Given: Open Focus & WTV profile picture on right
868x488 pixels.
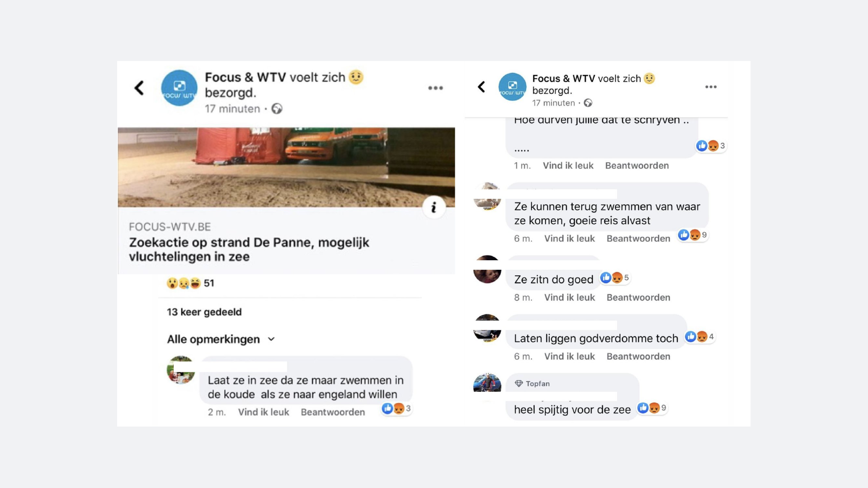Looking at the screenshot, I should pos(512,87).
